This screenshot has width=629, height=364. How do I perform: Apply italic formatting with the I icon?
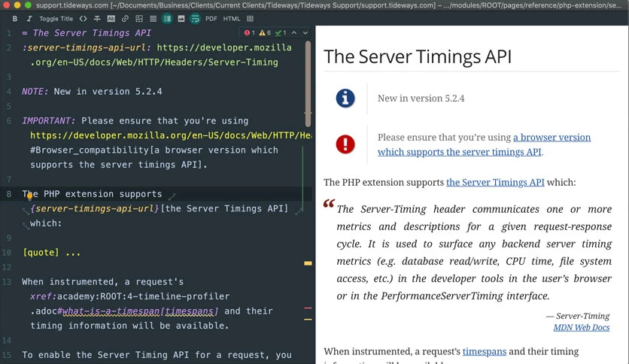pos(29,19)
